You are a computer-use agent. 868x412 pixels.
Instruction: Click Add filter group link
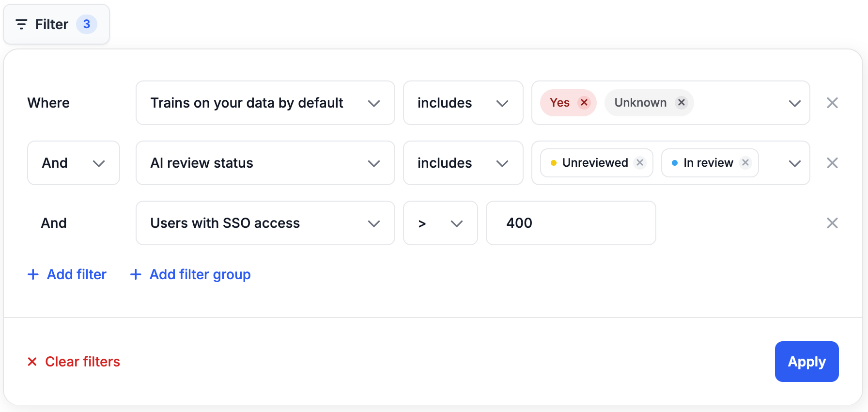coord(190,274)
